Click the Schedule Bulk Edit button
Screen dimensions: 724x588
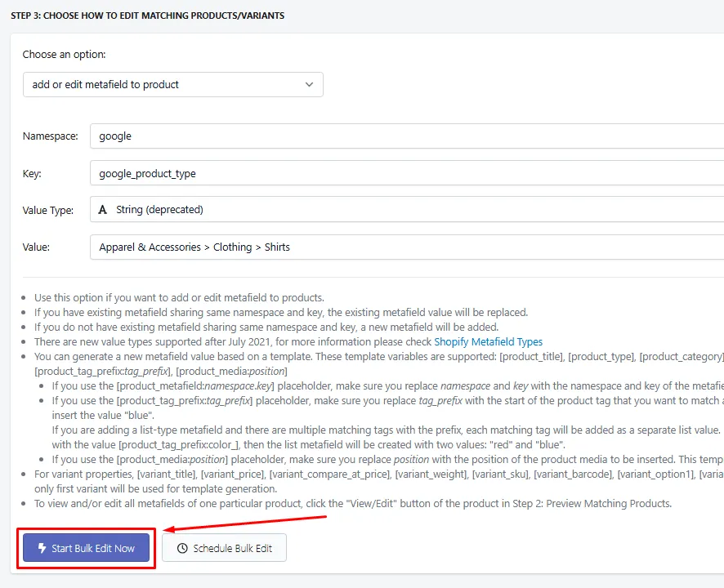click(225, 548)
